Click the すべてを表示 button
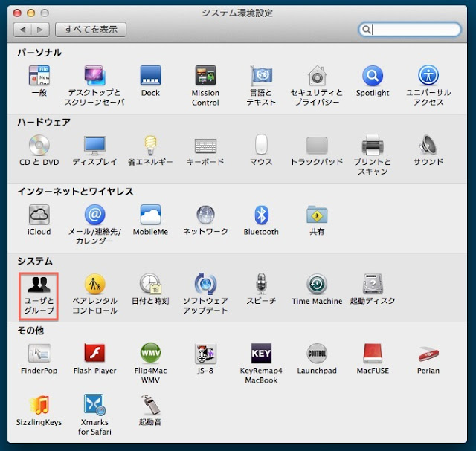Viewport: 476px width, 451px height. tap(91, 30)
